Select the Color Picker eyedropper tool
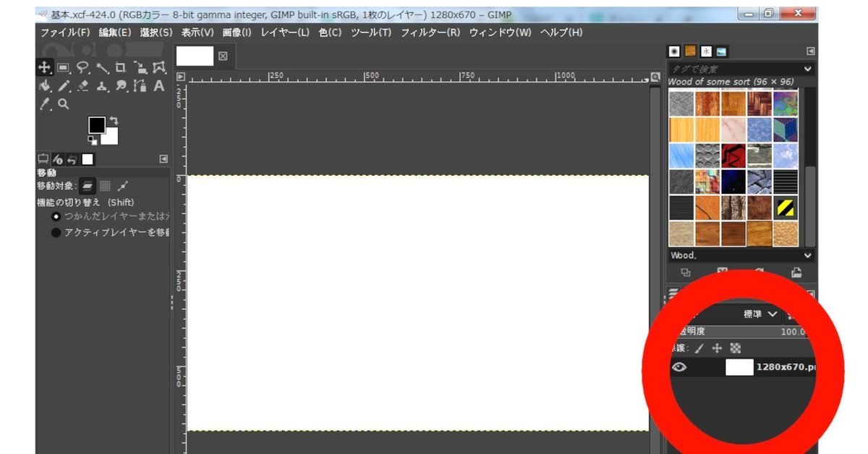 point(44,105)
